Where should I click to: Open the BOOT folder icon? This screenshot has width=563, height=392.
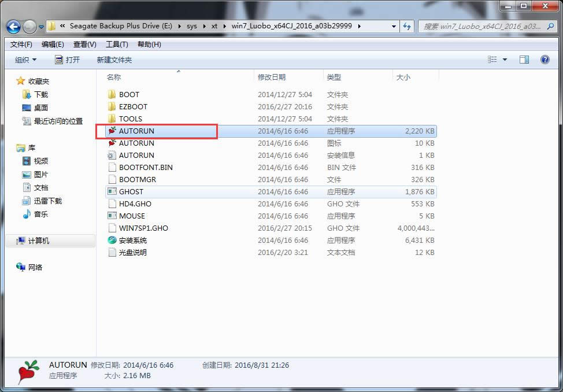click(x=112, y=94)
